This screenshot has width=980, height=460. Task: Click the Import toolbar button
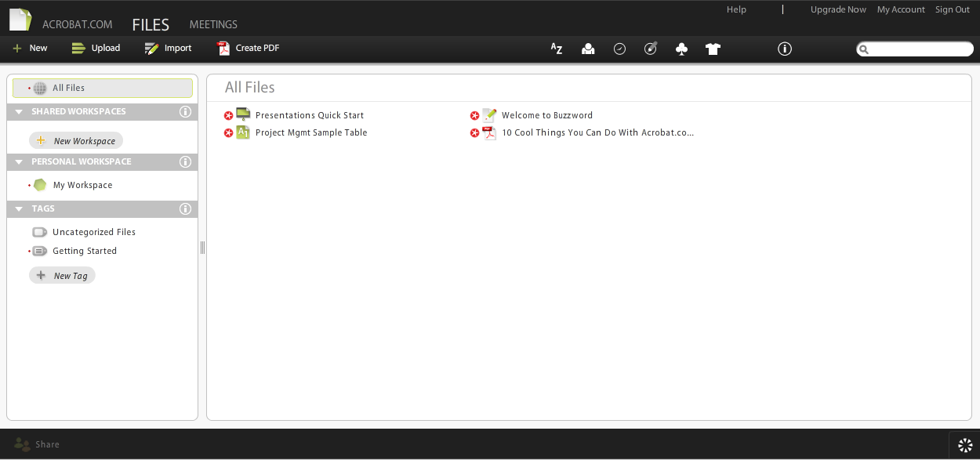pos(168,48)
